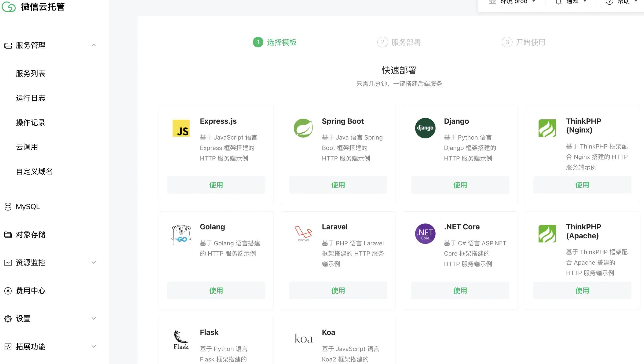Use the Express.js template
This screenshot has width=644, height=364.
216,185
